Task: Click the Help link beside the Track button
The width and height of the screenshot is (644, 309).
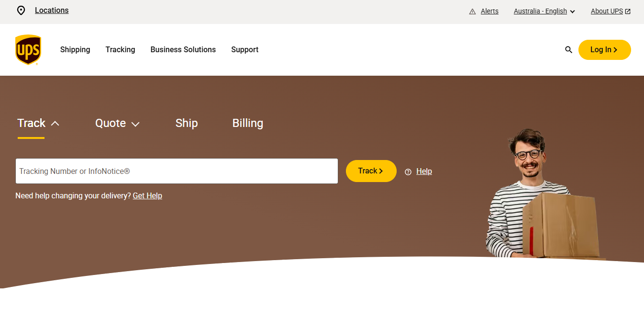Action: (x=424, y=171)
